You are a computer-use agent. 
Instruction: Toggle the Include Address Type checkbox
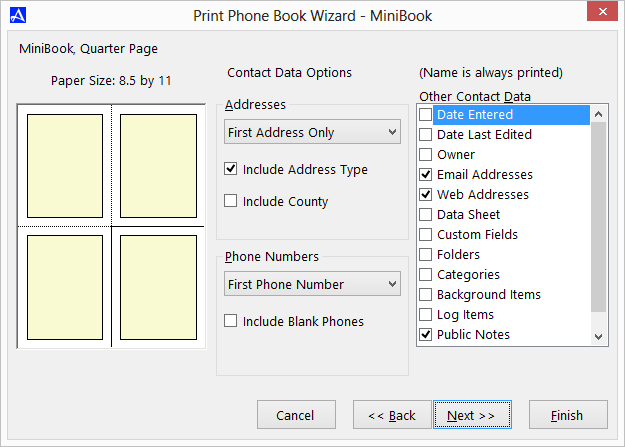(x=231, y=170)
